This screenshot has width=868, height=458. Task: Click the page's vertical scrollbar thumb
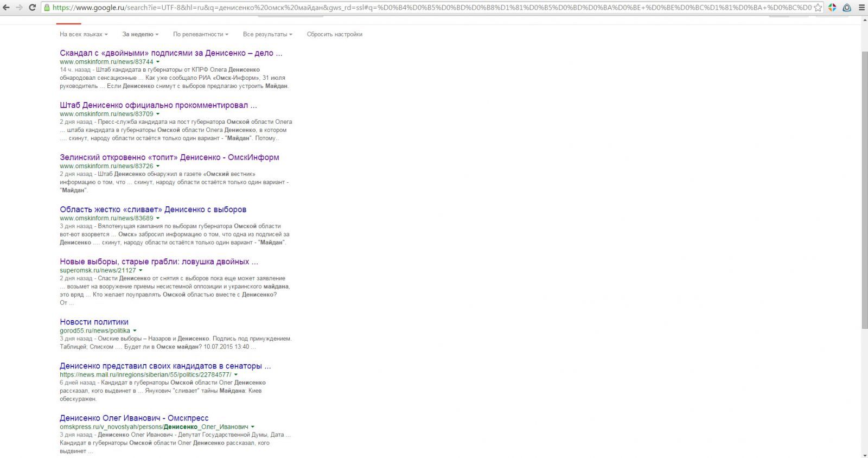coord(865,190)
